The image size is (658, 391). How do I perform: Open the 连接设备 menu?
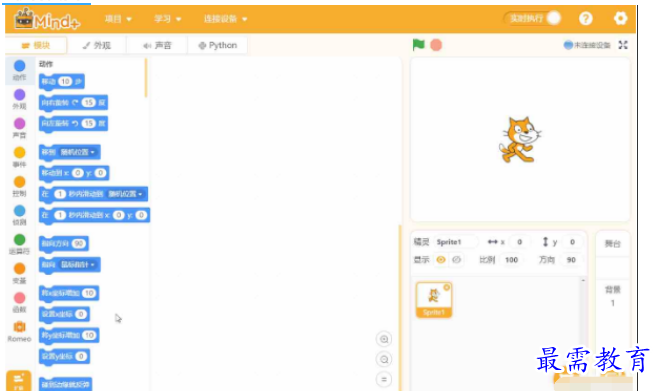225,19
